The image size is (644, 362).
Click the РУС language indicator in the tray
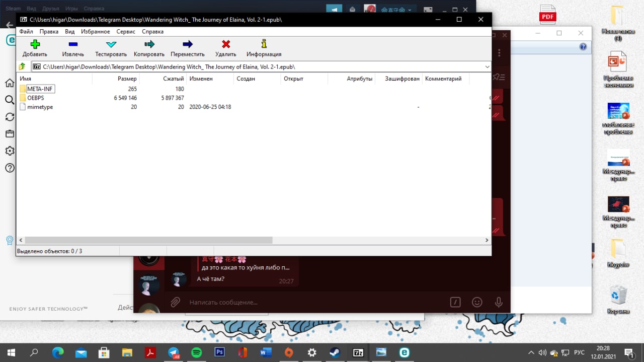579,352
